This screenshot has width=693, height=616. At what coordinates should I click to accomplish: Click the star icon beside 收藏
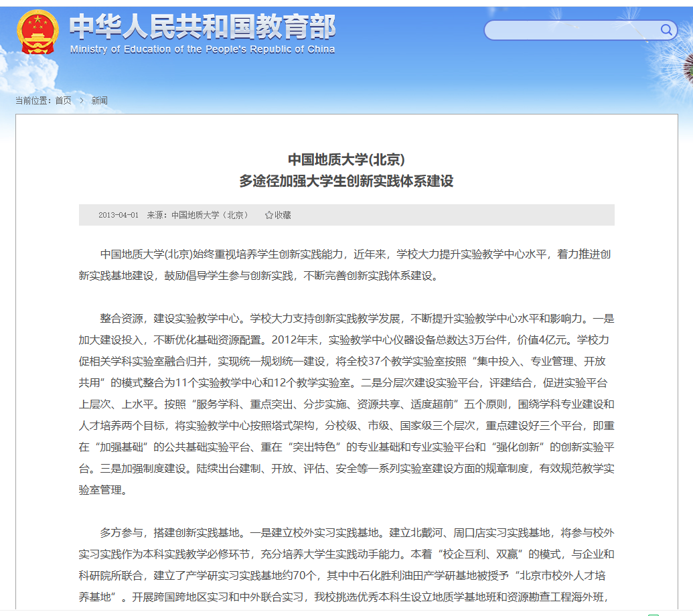point(268,215)
